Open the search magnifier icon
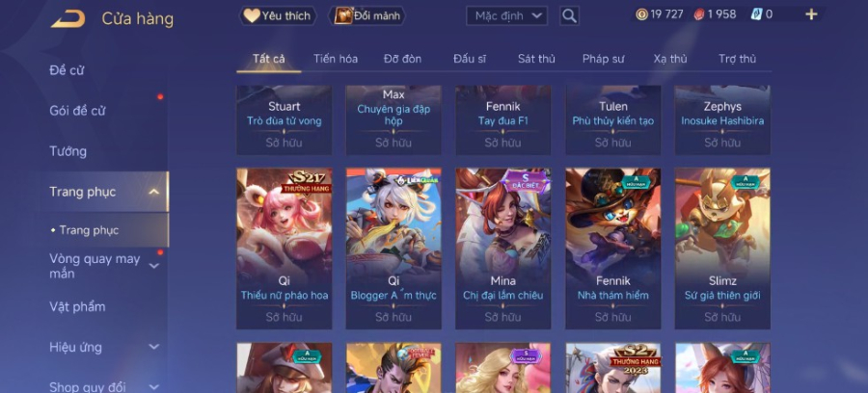This screenshot has height=393, width=868. click(569, 15)
